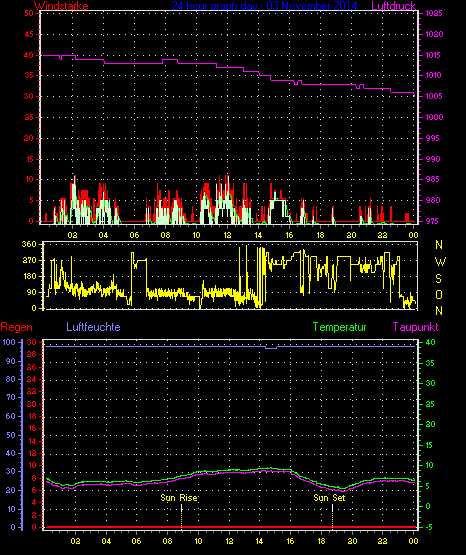
Task: Click the "24 hour graph day : 03 November 2014" title
Action: click(264, 6)
